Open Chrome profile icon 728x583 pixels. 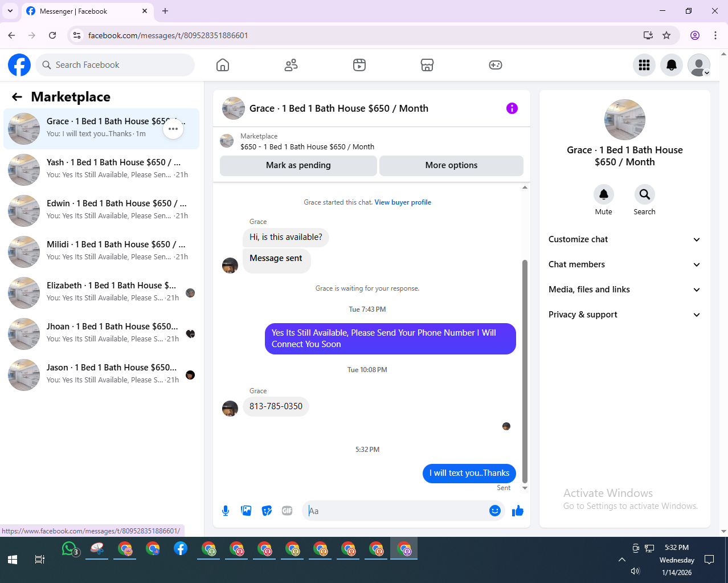tap(695, 35)
